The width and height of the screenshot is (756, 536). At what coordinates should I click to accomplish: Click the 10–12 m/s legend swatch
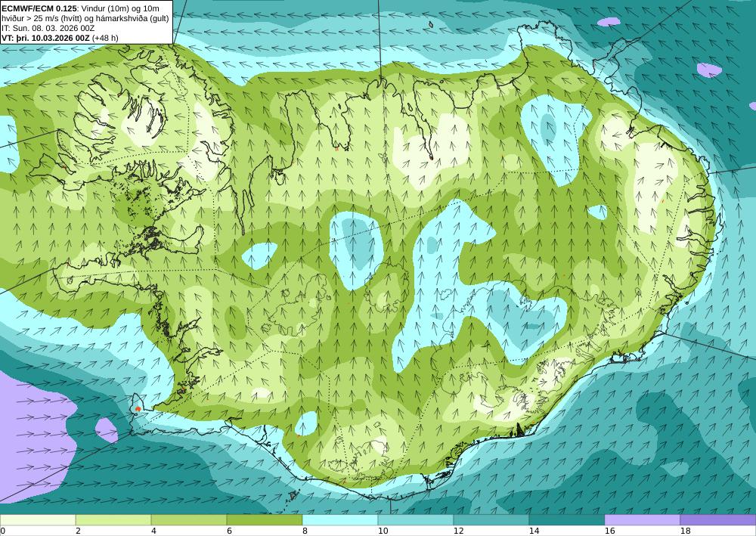(x=416, y=520)
